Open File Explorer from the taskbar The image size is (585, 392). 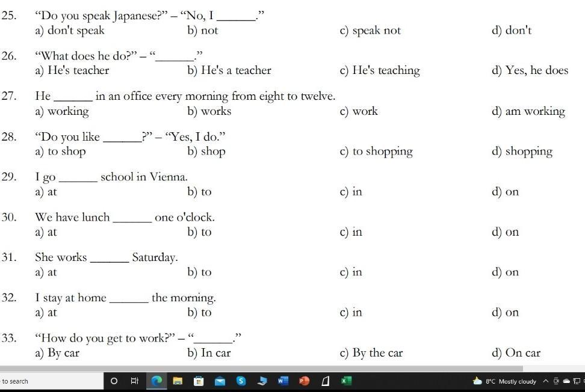[x=178, y=381]
